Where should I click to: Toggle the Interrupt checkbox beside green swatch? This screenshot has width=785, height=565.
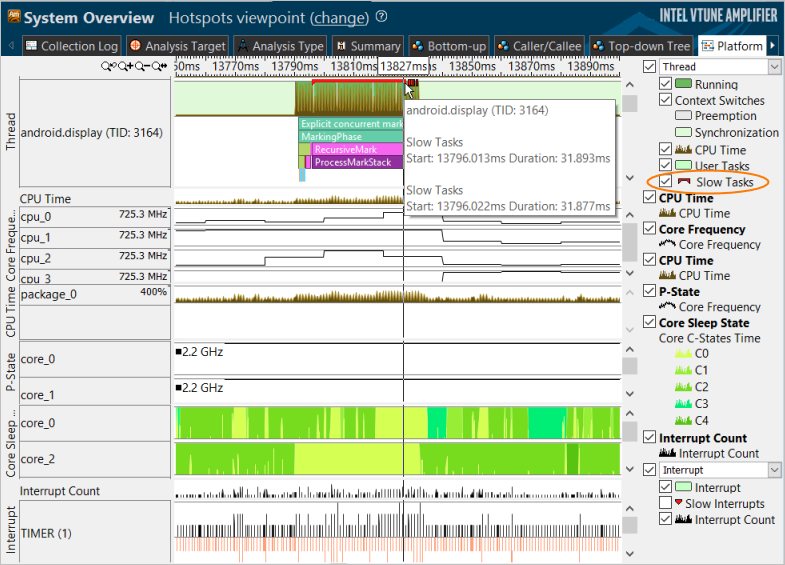tap(665, 486)
